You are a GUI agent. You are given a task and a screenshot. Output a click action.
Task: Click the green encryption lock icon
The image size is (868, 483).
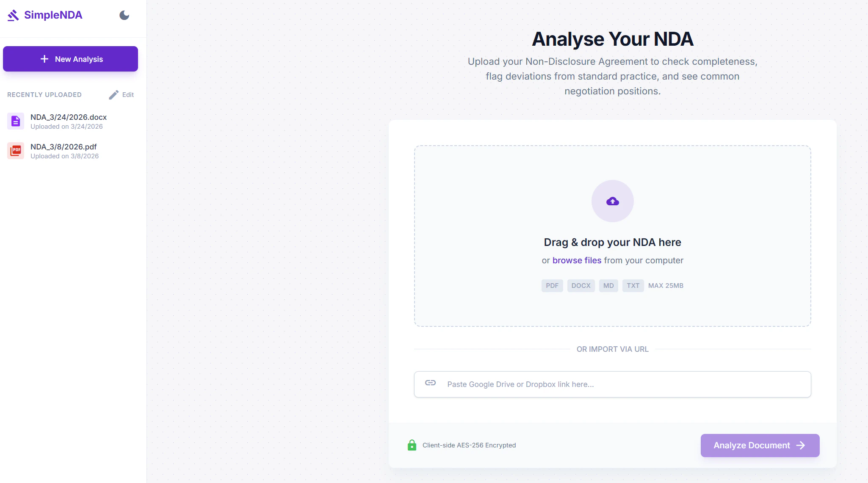(412, 445)
